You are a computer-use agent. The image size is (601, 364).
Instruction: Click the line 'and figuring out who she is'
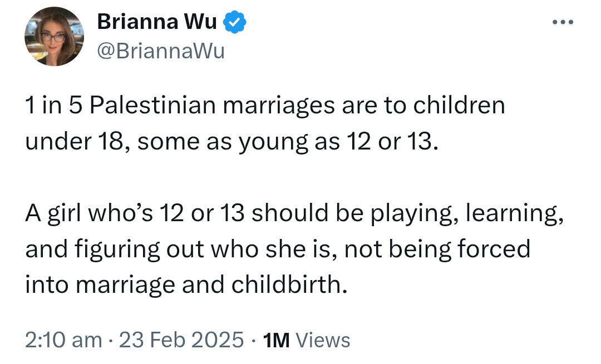278,249
